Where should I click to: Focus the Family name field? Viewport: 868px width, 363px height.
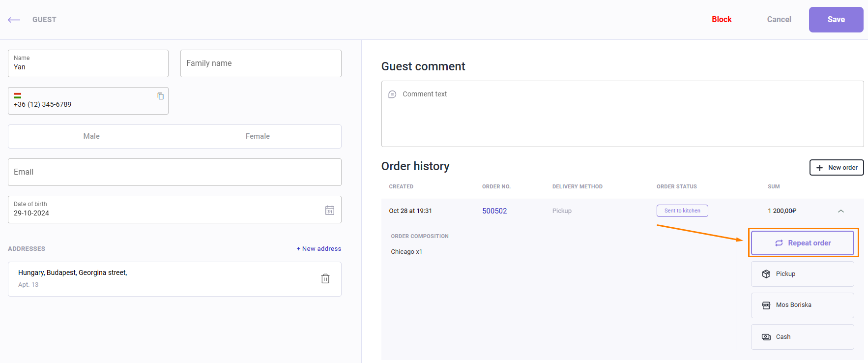(x=261, y=63)
